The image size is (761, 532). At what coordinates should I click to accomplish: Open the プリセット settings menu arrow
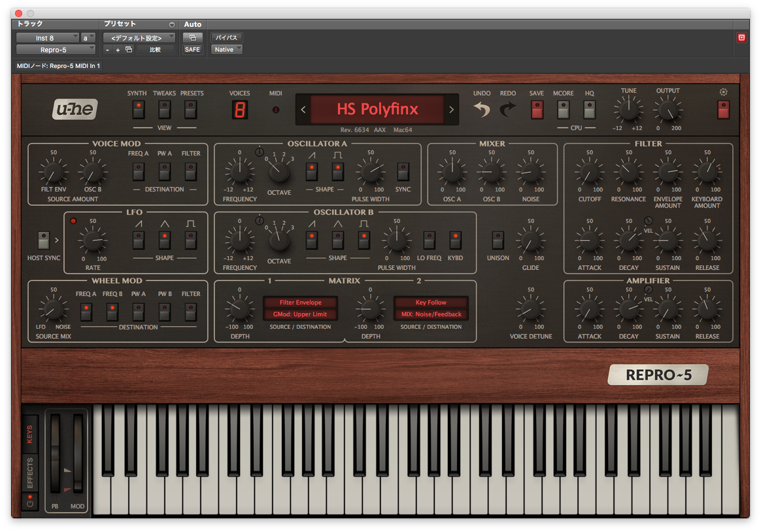172,24
